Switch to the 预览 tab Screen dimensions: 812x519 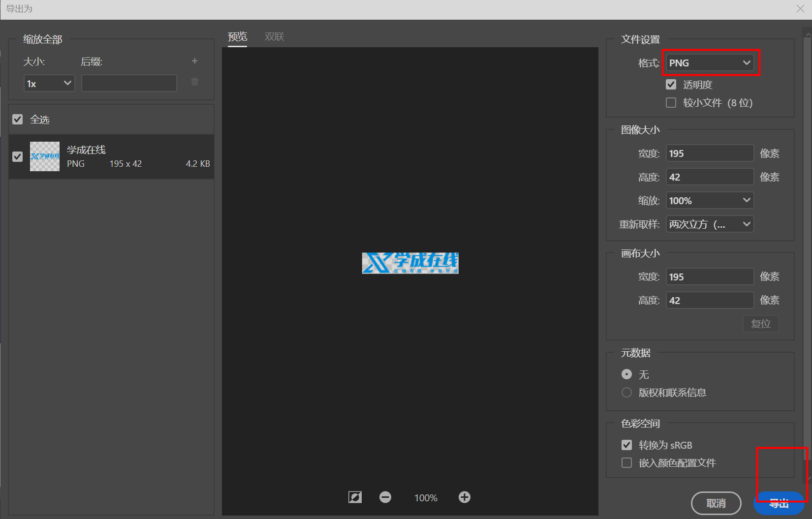click(238, 37)
